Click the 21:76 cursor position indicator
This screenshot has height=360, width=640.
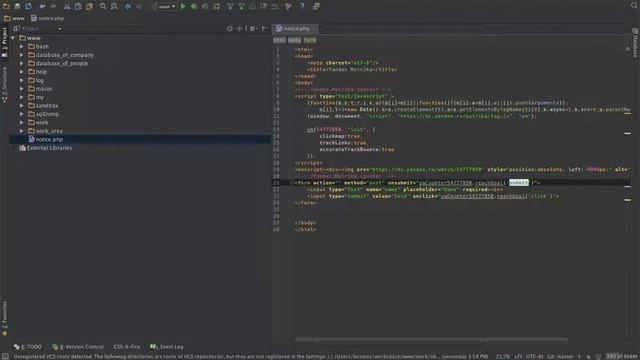pyautogui.click(x=502, y=356)
